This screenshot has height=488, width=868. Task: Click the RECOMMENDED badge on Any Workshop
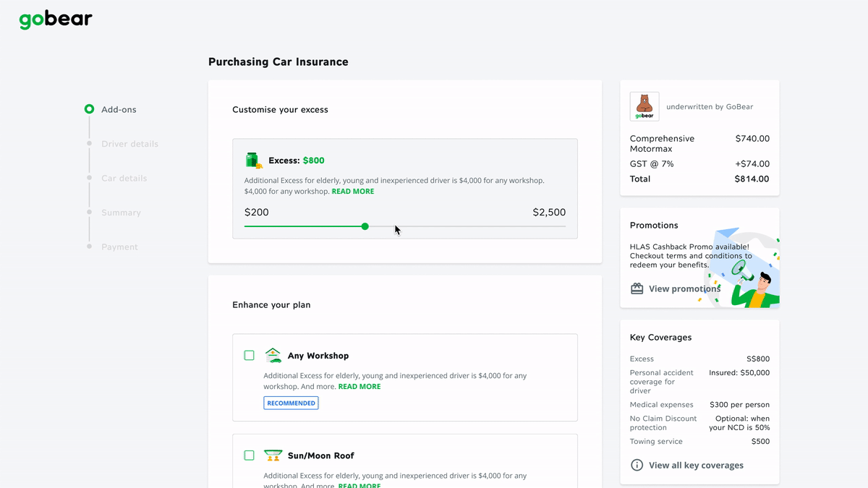point(291,403)
